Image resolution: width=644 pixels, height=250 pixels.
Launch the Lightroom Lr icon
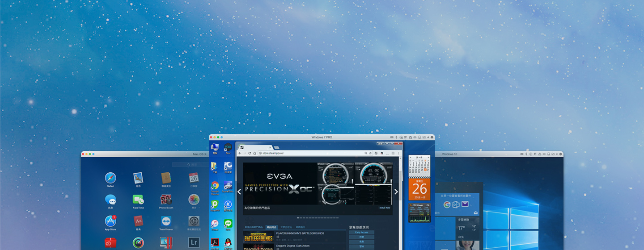pos(194,242)
